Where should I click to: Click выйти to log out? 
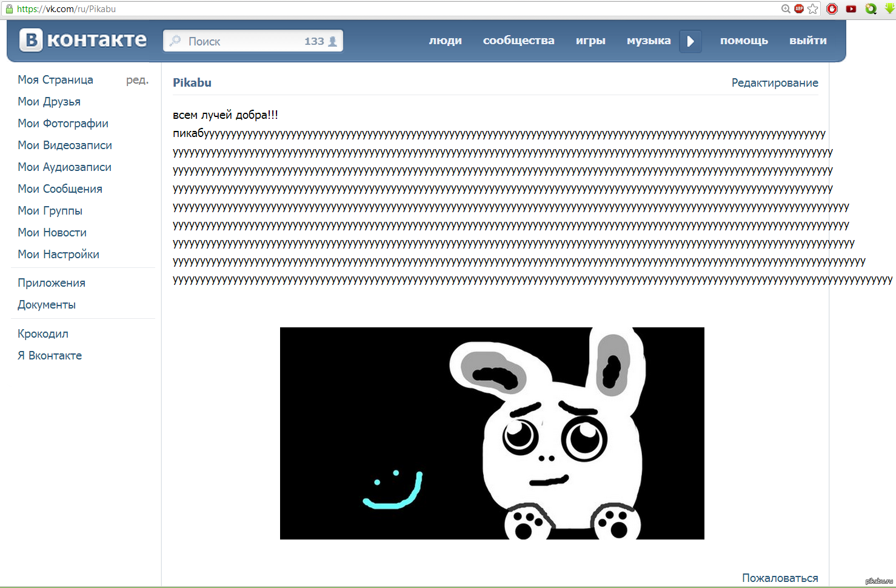coord(808,41)
